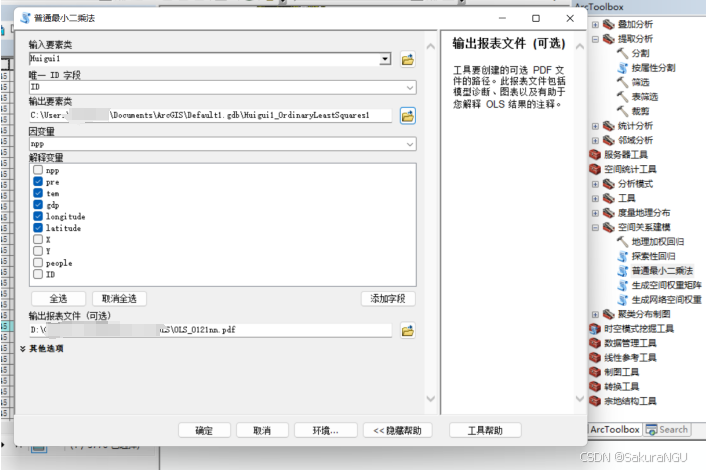Switch to the ArcToolbox tab
Image resolution: width=706 pixels, height=470 pixels.
[x=615, y=429]
